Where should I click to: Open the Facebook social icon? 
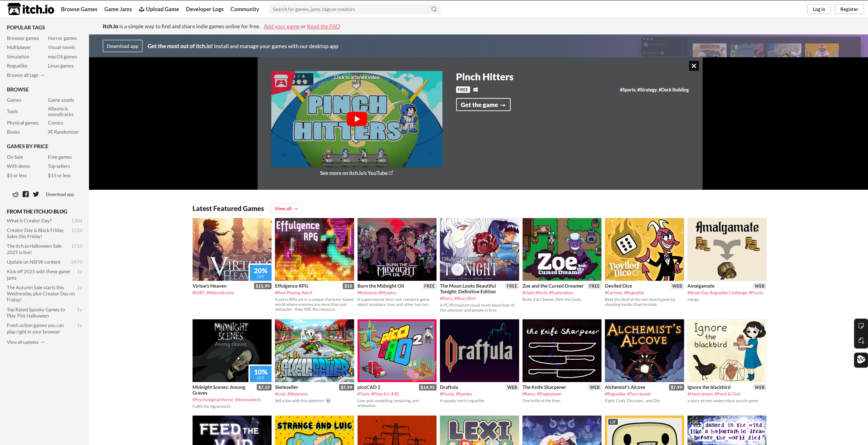pyautogui.click(x=26, y=194)
